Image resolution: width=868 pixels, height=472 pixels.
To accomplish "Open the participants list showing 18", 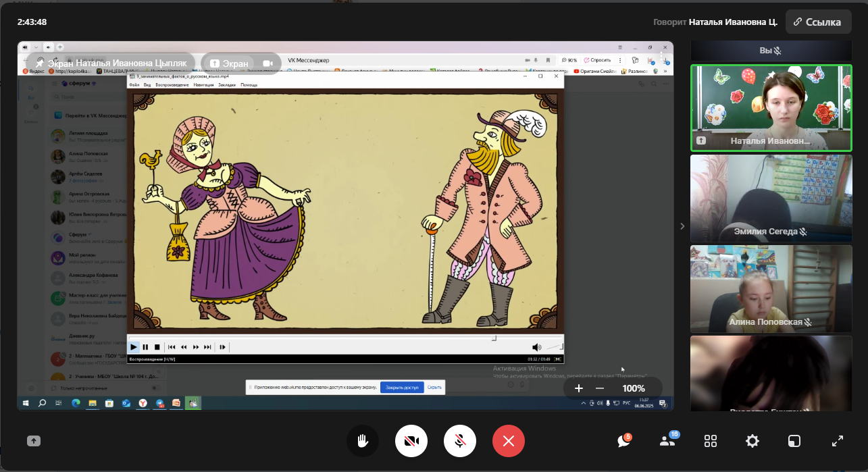I will click(667, 441).
